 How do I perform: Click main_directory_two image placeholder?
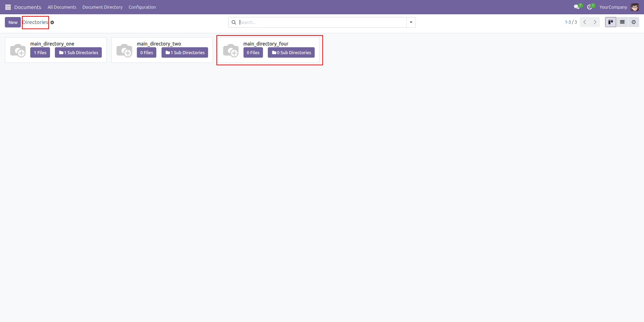tap(124, 51)
